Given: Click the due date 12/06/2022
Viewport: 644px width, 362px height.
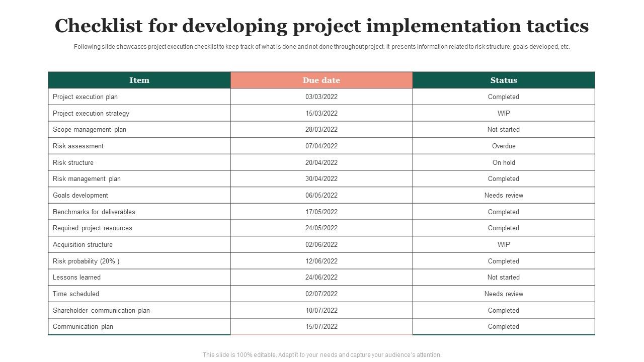Looking at the screenshot, I should coord(321,261).
